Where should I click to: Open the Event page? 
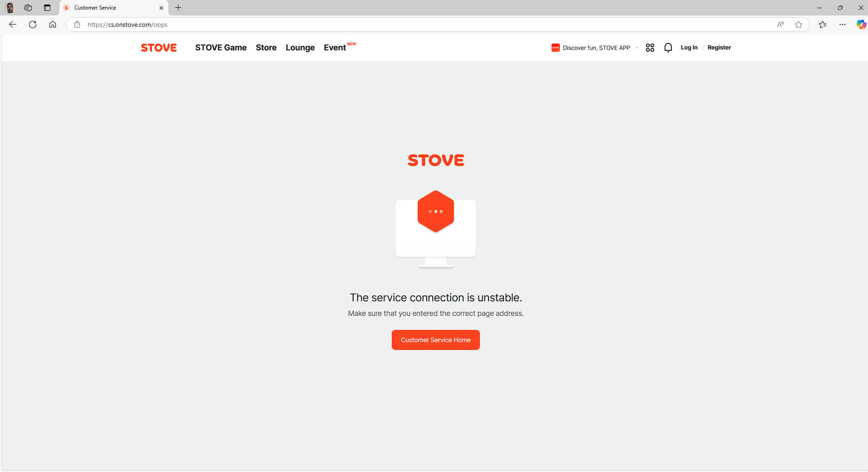click(335, 48)
